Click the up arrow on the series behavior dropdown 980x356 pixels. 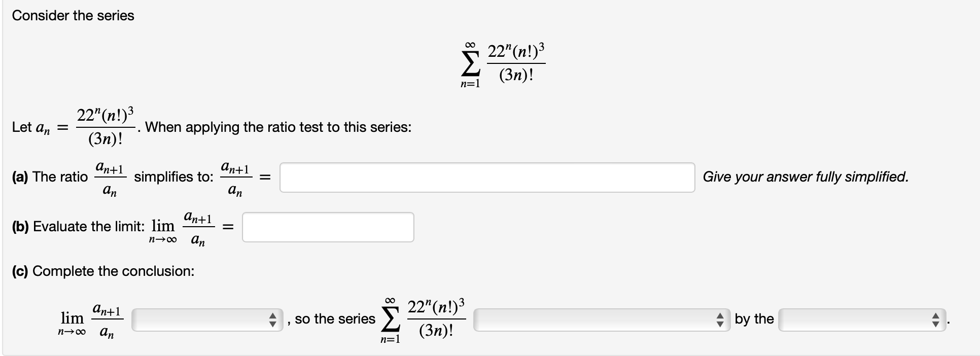721,315
